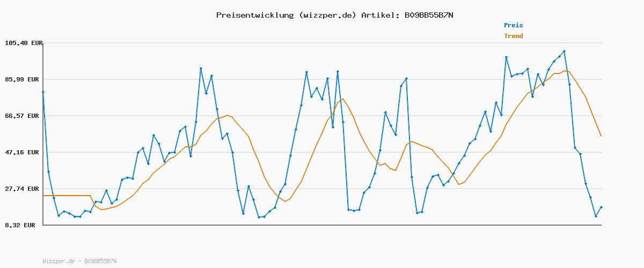
Task: Click the orange "Trend" legend label
Action: (513, 36)
